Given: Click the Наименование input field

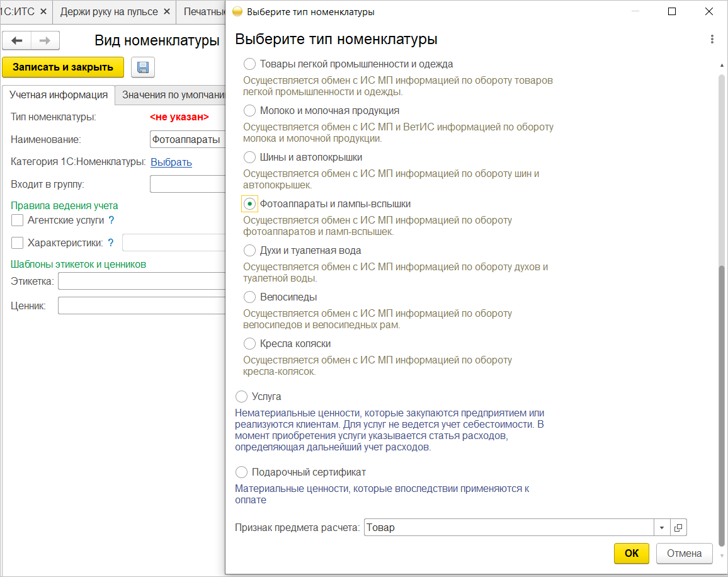Looking at the screenshot, I should tap(188, 139).
